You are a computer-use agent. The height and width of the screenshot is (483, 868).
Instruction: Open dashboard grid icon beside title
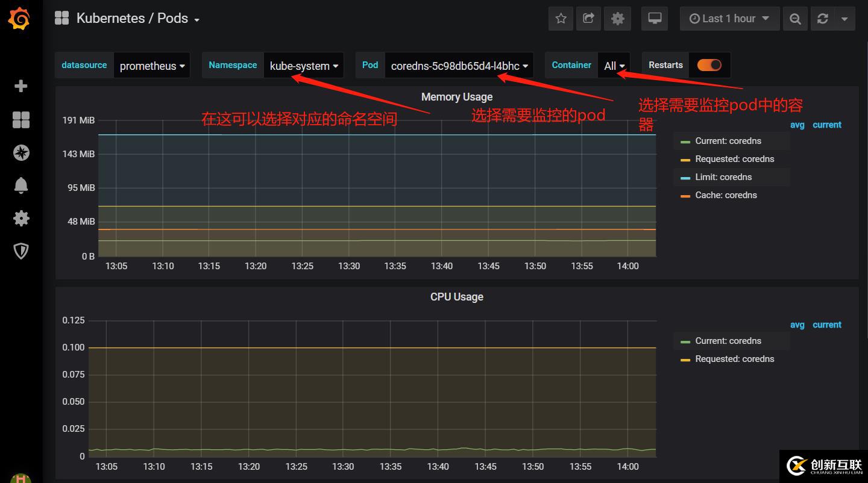[x=61, y=18]
